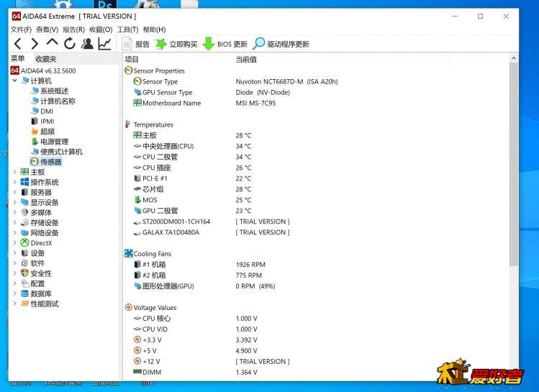Open the graph chart toolbar icon
539x392 pixels.
[104, 44]
